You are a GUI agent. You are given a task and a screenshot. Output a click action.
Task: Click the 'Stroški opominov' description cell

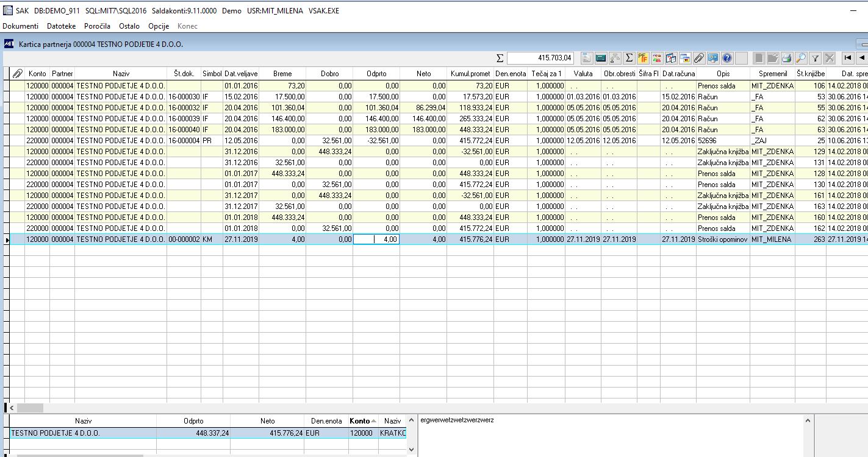tap(723, 239)
